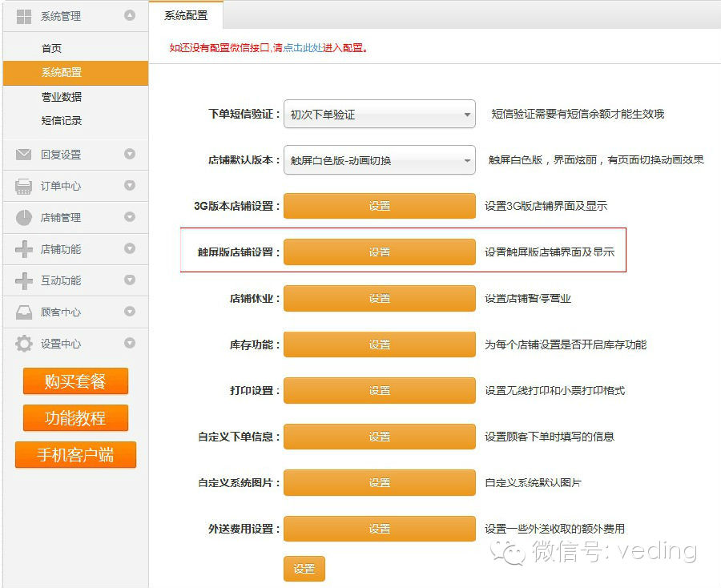Image resolution: width=721 pixels, height=588 pixels.
Task: Open 设置中心 via its gear icon
Action: [x=24, y=344]
